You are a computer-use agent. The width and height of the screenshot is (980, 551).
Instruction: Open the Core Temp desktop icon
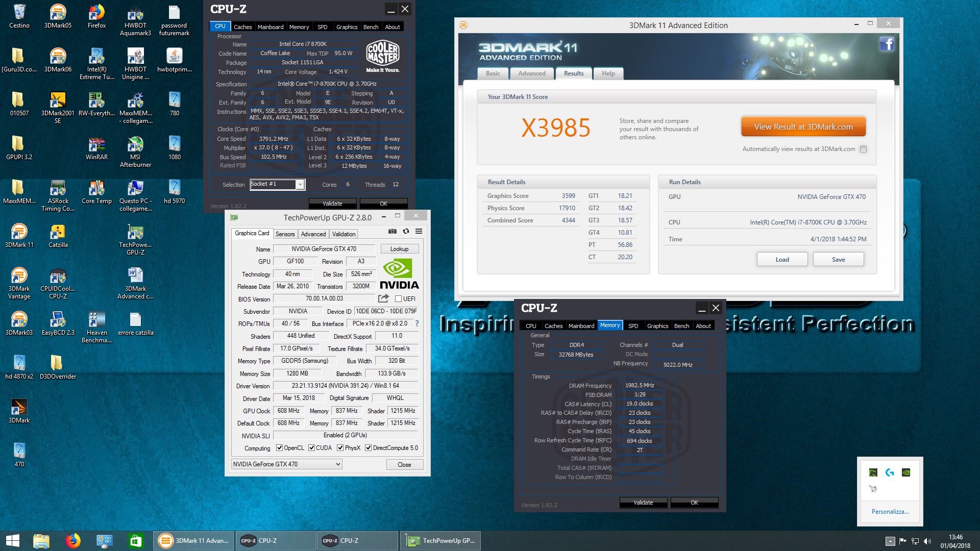(96, 191)
